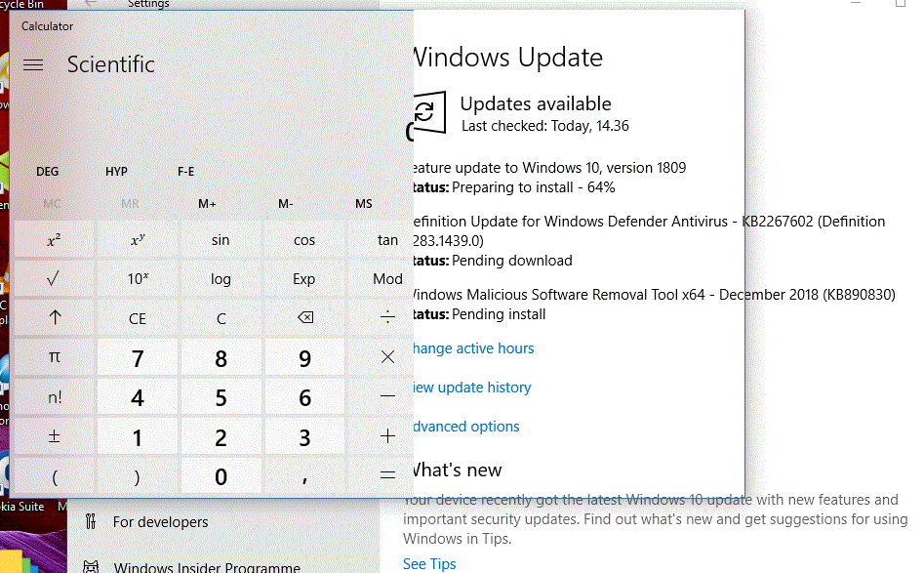
Task: Open See Tips link in Settings
Action: pos(429,563)
